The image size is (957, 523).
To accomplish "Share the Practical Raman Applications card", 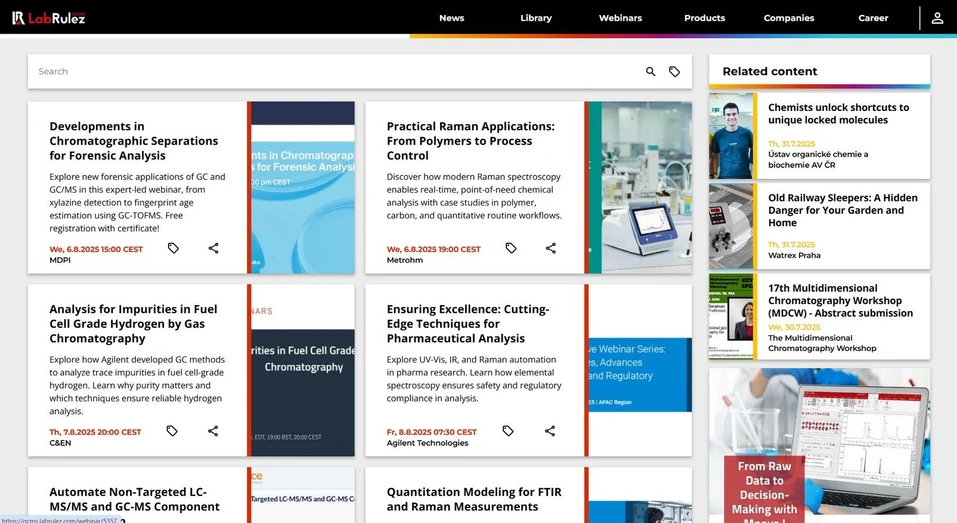I will click(x=551, y=248).
